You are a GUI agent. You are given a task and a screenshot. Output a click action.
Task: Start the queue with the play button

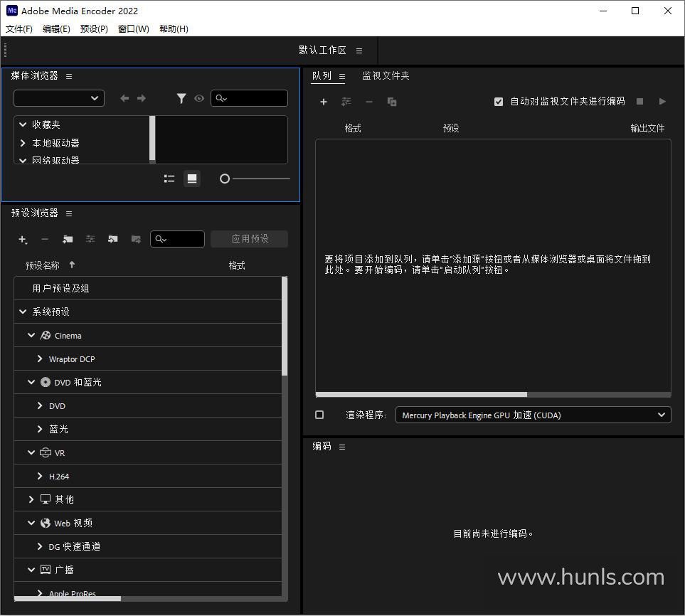662,101
